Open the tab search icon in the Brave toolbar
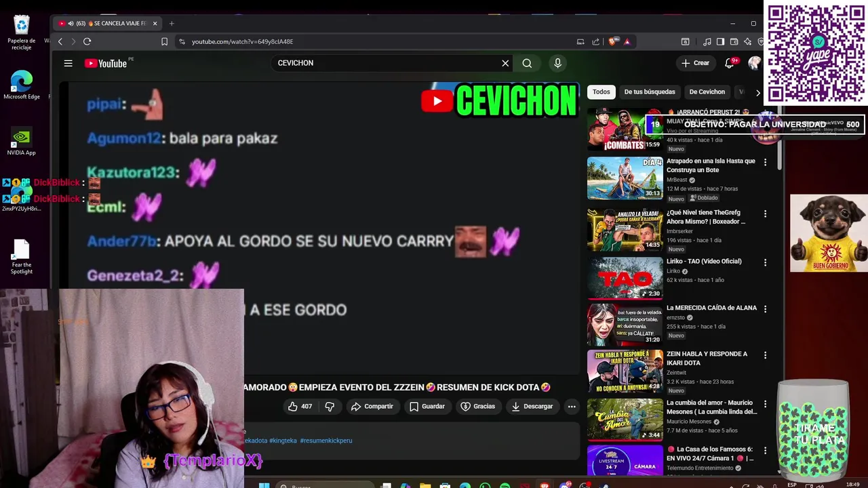Viewport: 868px width, 488px height. tap(686, 41)
